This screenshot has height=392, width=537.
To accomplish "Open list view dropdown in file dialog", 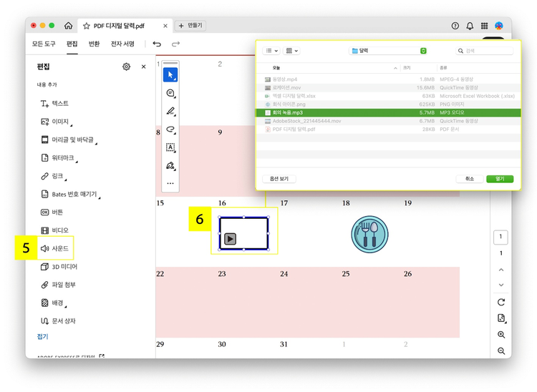I will [271, 51].
